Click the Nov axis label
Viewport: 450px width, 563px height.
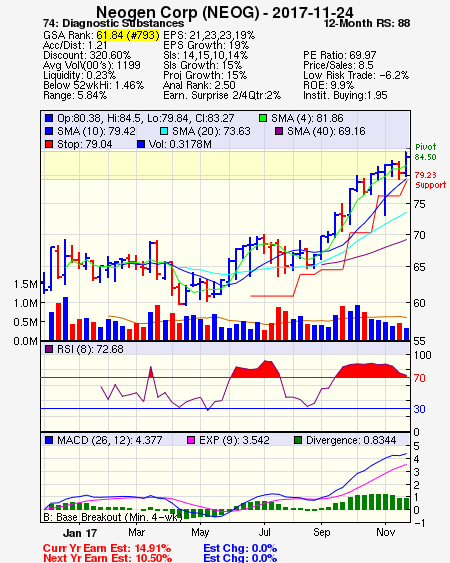[x=385, y=532]
